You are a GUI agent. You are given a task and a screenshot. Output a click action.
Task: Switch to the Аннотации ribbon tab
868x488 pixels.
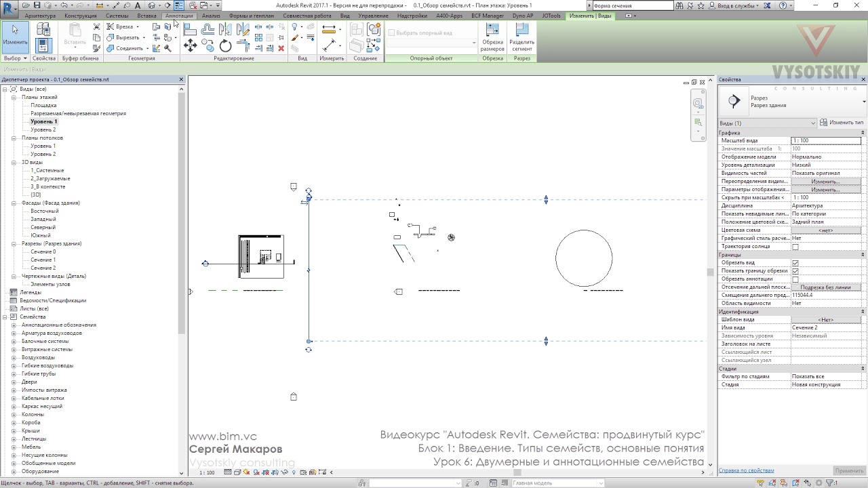(x=179, y=16)
